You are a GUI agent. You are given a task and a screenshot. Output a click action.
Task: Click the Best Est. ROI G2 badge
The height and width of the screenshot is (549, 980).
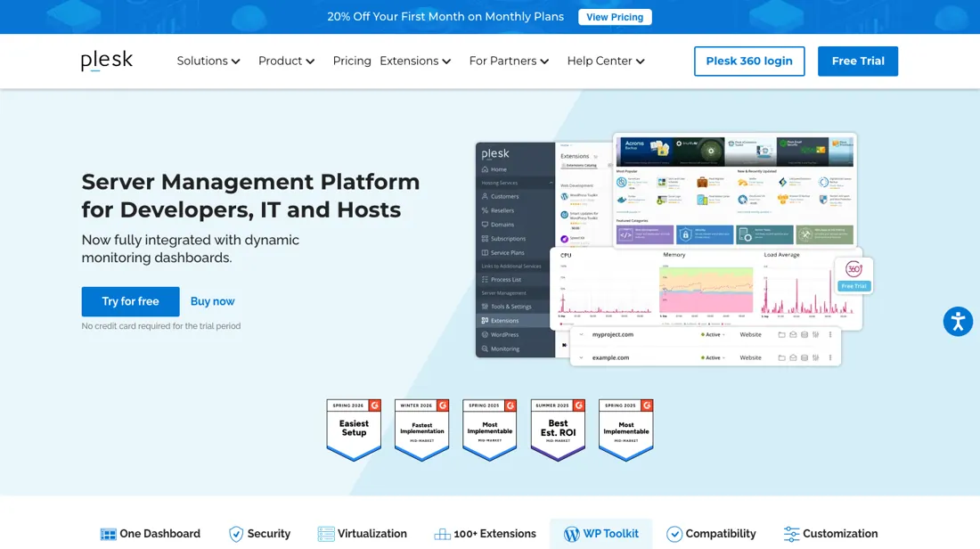558,430
